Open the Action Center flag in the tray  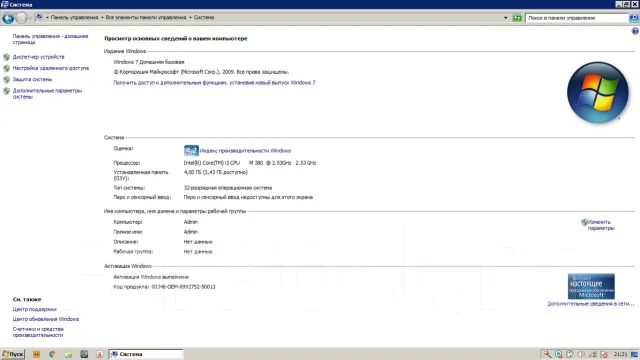(570, 354)
